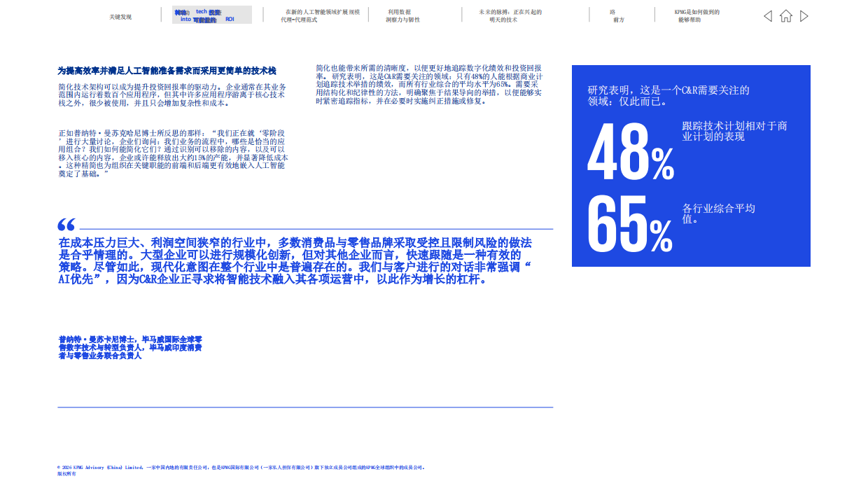Screen dimensions: 868x488
Task: Click the text 各行业综合平均值
Action: (719, 214)
